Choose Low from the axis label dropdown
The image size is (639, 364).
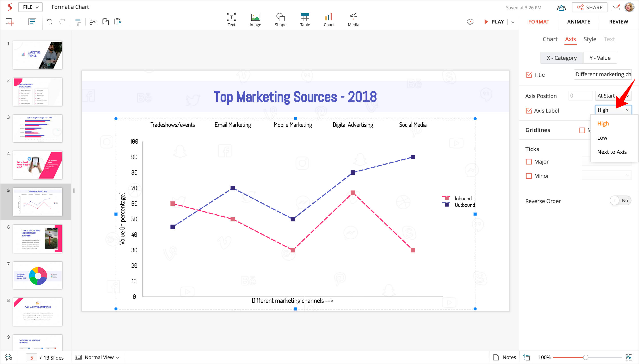tap(602, 138)
